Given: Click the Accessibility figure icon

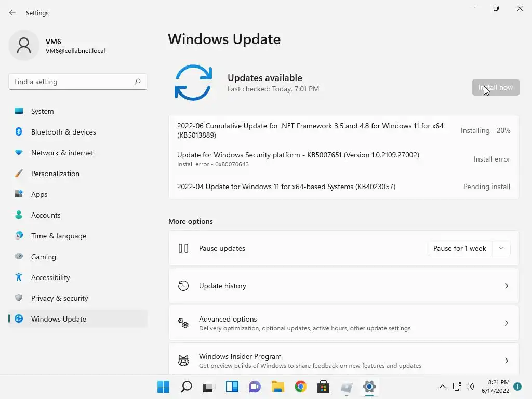Looking at the screenshot, I should (19, 277).
